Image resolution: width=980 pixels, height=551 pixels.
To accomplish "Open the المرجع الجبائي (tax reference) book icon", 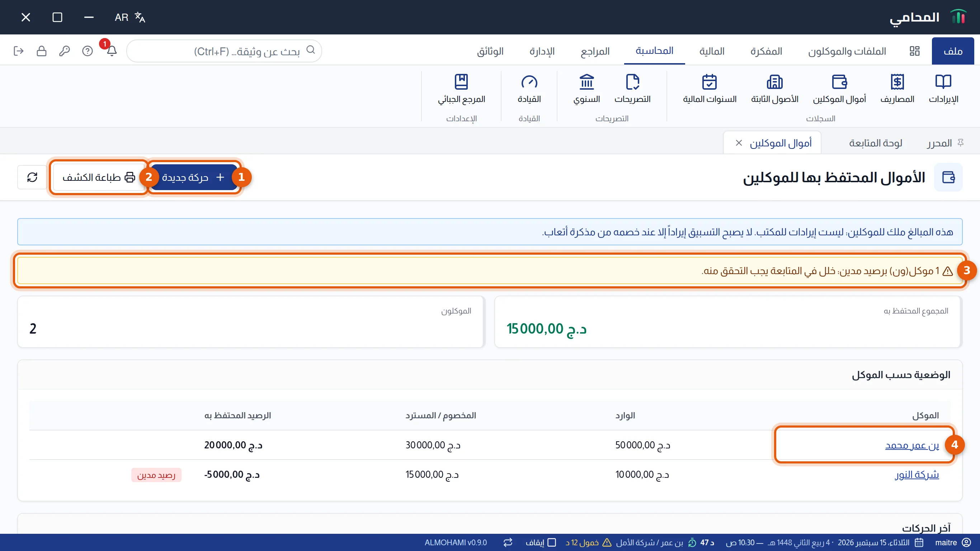I will 461,89.
